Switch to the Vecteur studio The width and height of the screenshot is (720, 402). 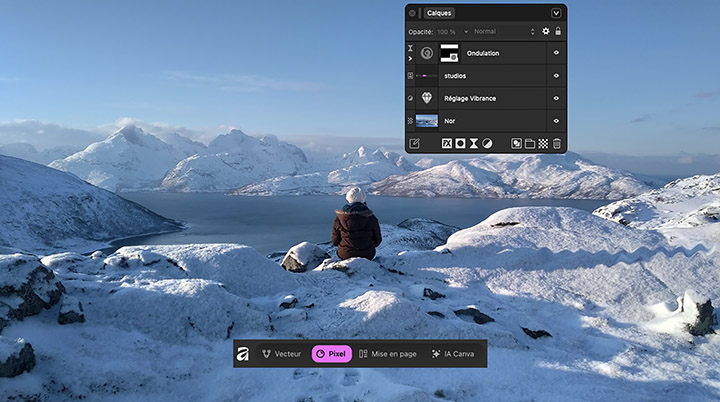pos(281,354)
